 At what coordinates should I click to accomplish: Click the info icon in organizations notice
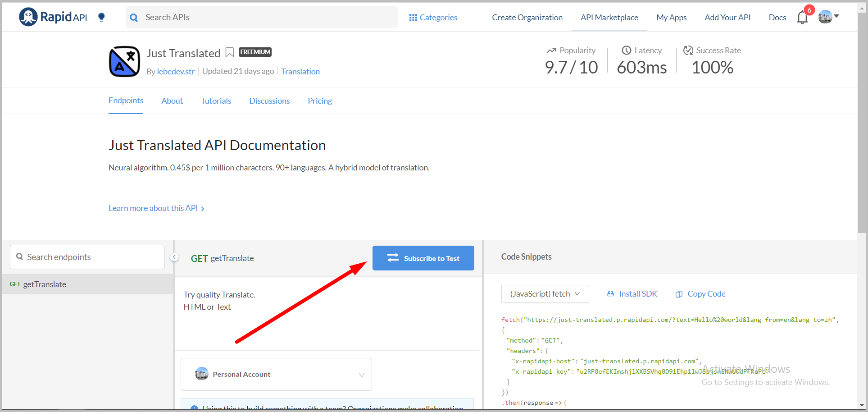(x=194, y=408)
